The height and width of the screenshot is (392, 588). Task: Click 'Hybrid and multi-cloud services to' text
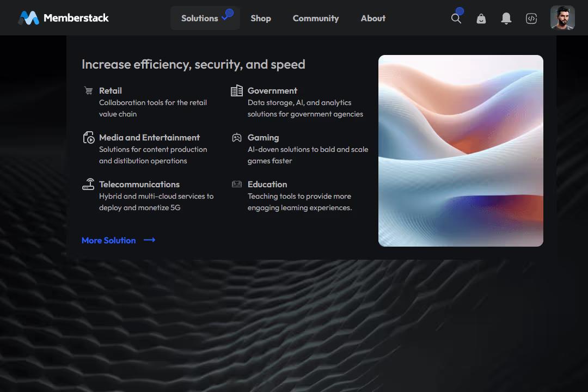pyautogui.click(x=156, y=196)
